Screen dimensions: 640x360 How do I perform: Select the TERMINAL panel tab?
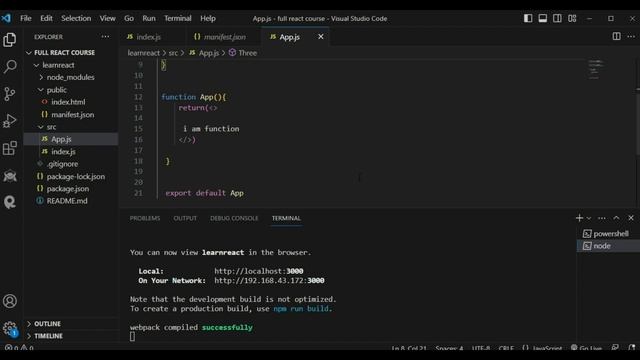[x=286, y=218]
